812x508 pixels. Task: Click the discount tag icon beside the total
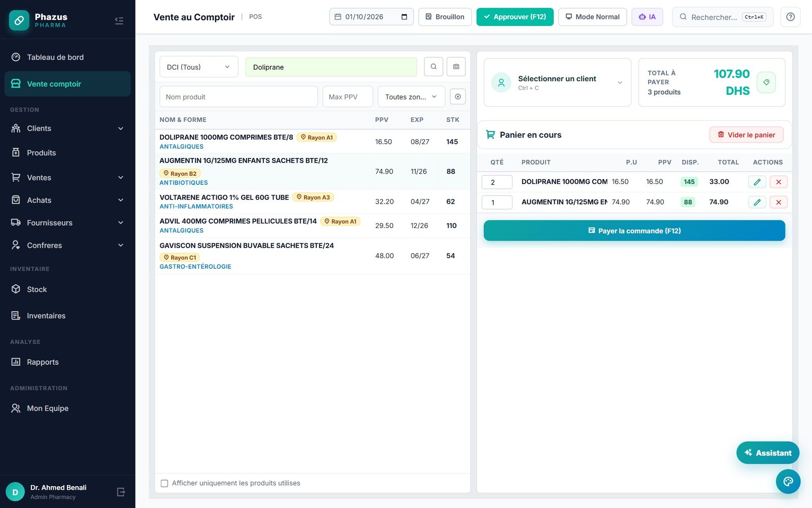[x=766, y=82]
